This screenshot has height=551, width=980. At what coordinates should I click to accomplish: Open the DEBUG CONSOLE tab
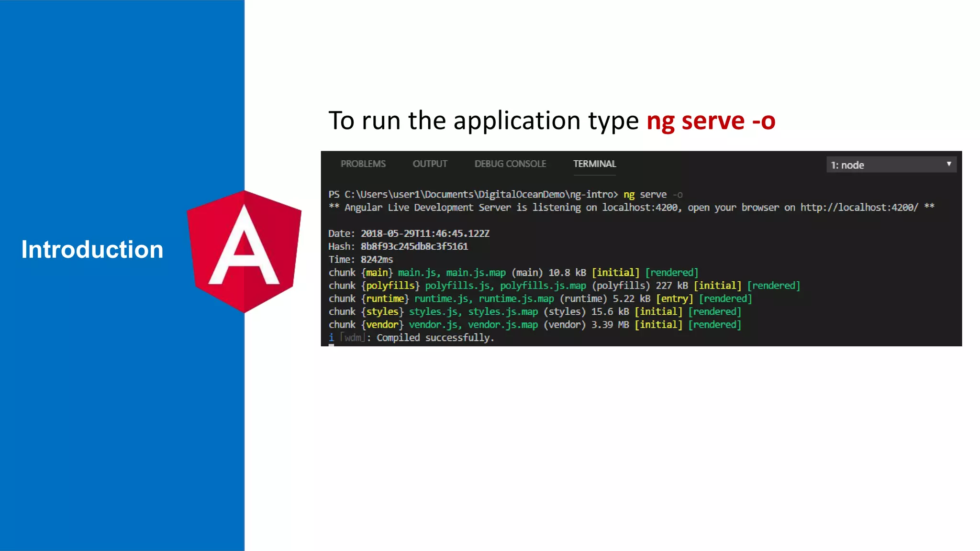pos(510,164)
